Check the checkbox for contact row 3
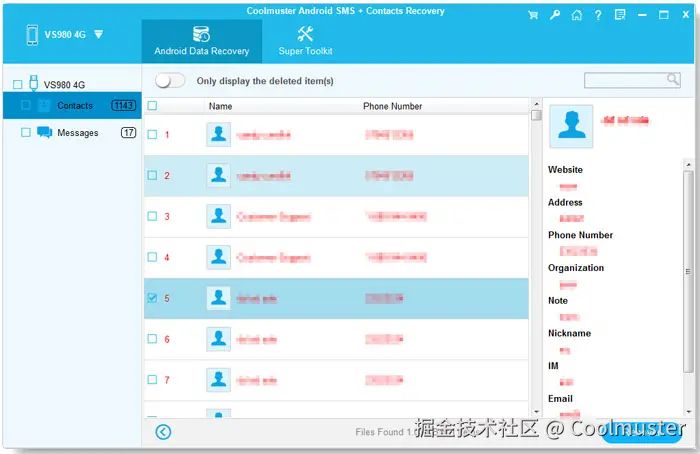 click(x=152, y=216)
